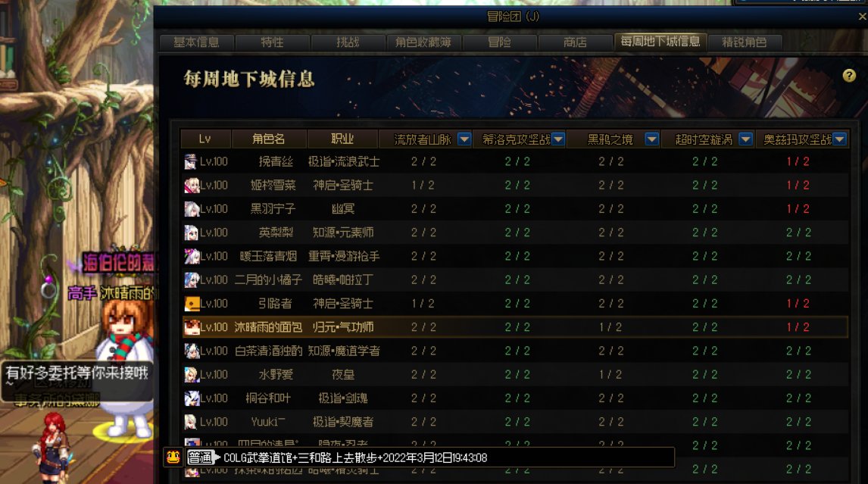Click the chat message COLG武拳道馆
The width and height of the screenshot is (868, 484).
click(355, 458)
